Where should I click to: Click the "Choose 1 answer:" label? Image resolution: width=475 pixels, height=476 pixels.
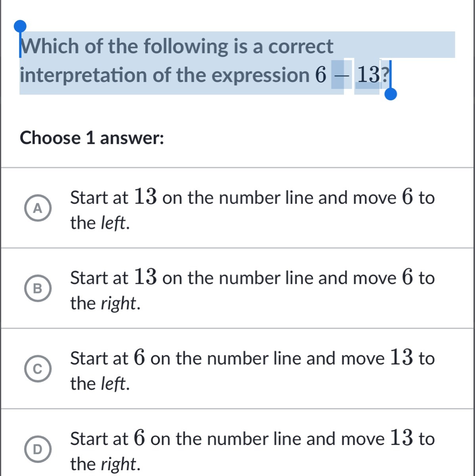click(x=92, y=138)
